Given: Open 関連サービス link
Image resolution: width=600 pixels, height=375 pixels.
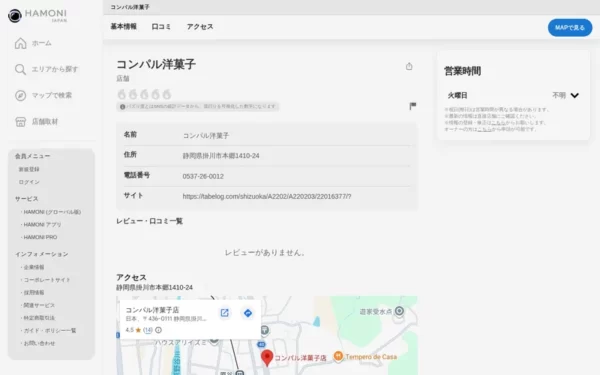Looking at the screenshot, I should click(39, 305).
